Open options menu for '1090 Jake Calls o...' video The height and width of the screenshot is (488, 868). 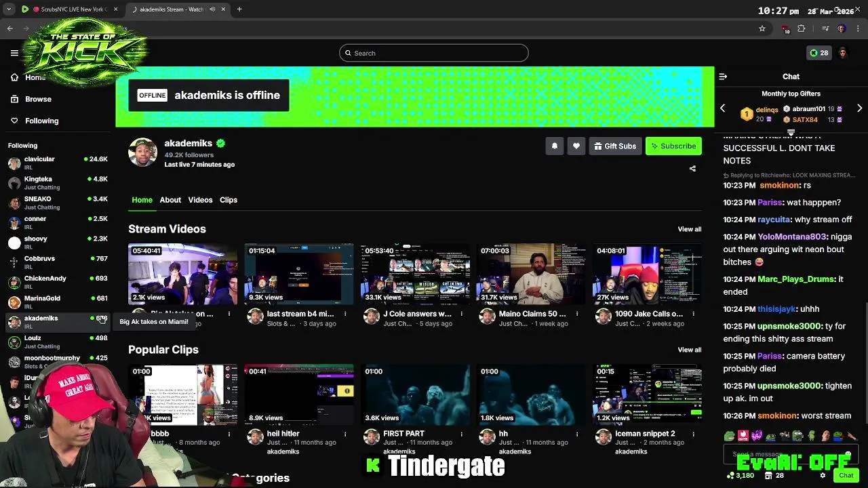tap(693, 314)
